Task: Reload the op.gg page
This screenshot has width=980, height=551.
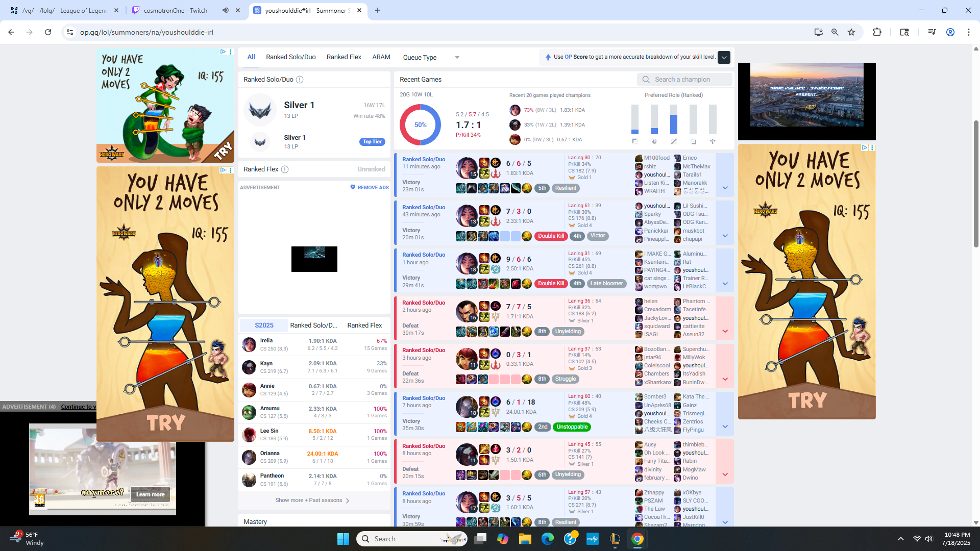Action: point(48,32)
